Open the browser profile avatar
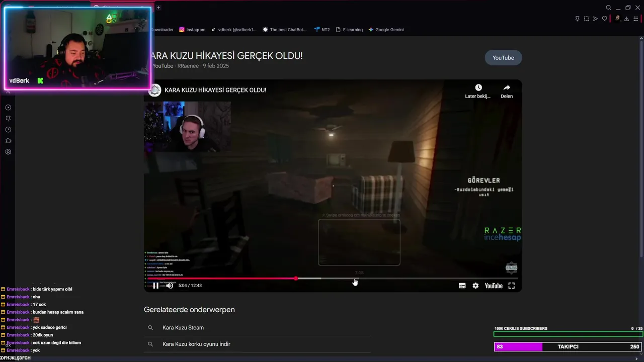Image resolution: width=644 pixels, height=362 pixels. pos(617,19)
